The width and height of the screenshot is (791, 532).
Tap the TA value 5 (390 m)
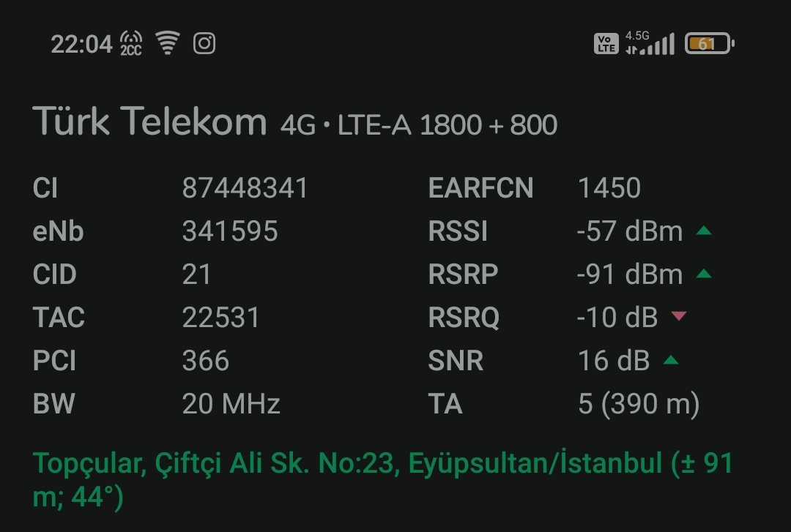click(x=639, y=404)
